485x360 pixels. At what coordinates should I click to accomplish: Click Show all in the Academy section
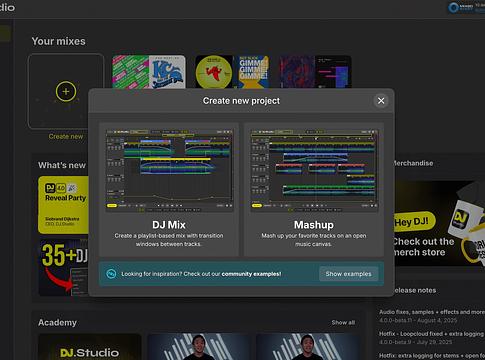pos(343,322)
